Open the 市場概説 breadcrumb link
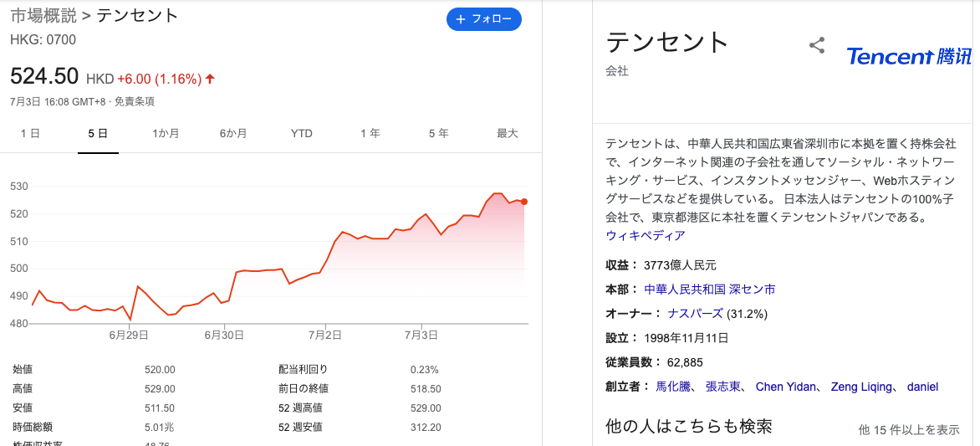Viewport: 980px width, 446px height. coord(43,16)
